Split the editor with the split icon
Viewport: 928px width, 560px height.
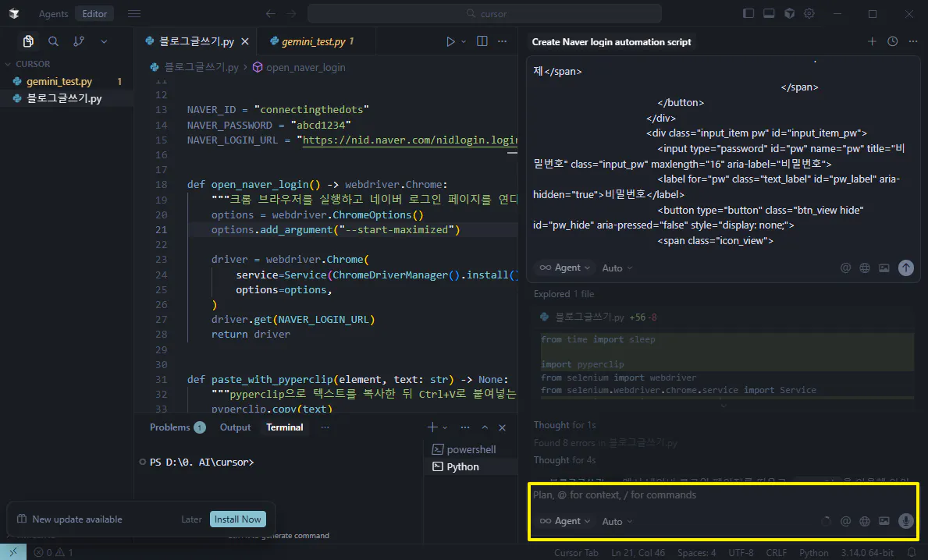tap(482, 41)
